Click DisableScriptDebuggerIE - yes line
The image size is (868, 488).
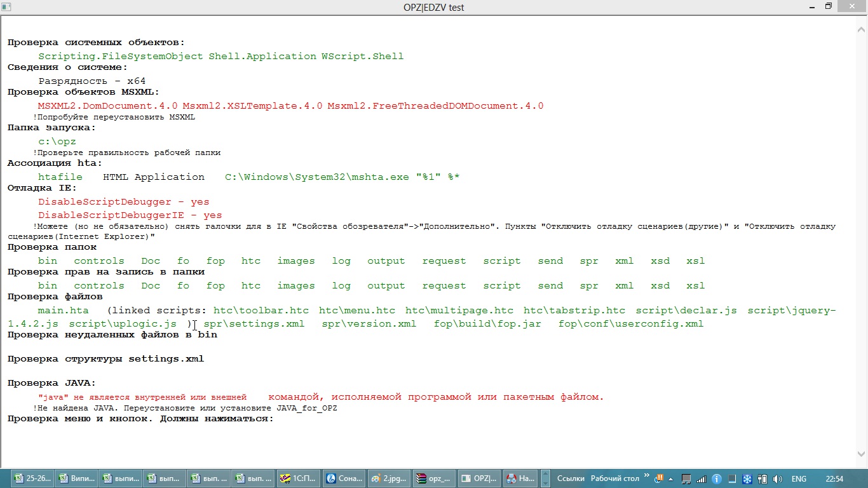click(x=130, y=215)
